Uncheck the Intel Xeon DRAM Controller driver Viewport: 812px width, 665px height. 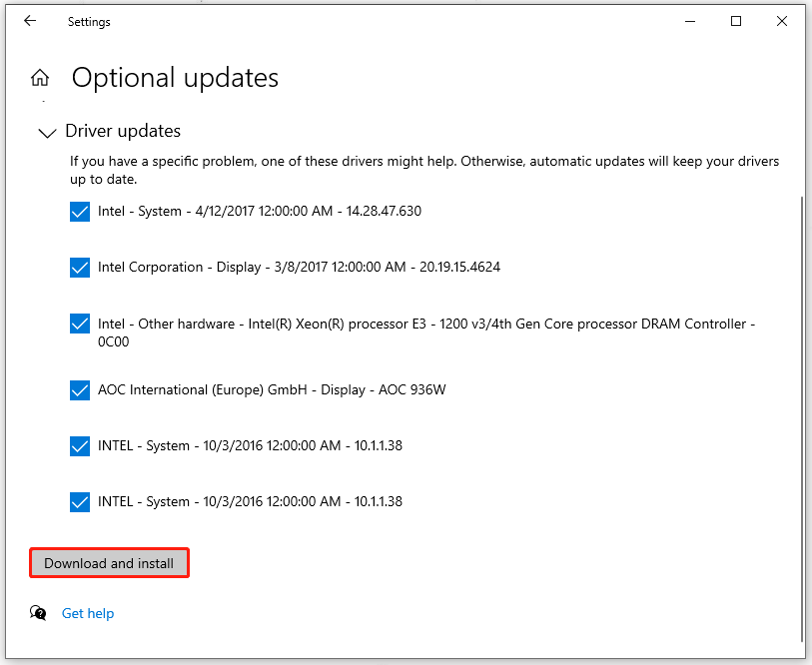tap(79, 324)
